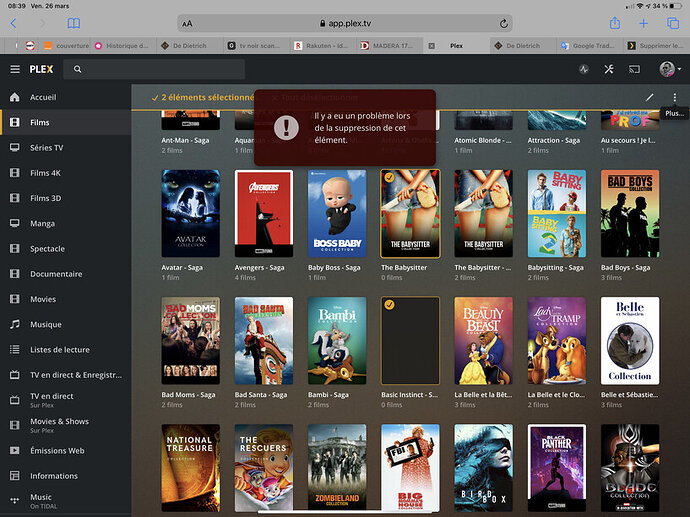Click the app.plex.tv address field
Image resolution: width=690 pixels, height=517 pixels.
pyautogui.click(x=345, y=23)
